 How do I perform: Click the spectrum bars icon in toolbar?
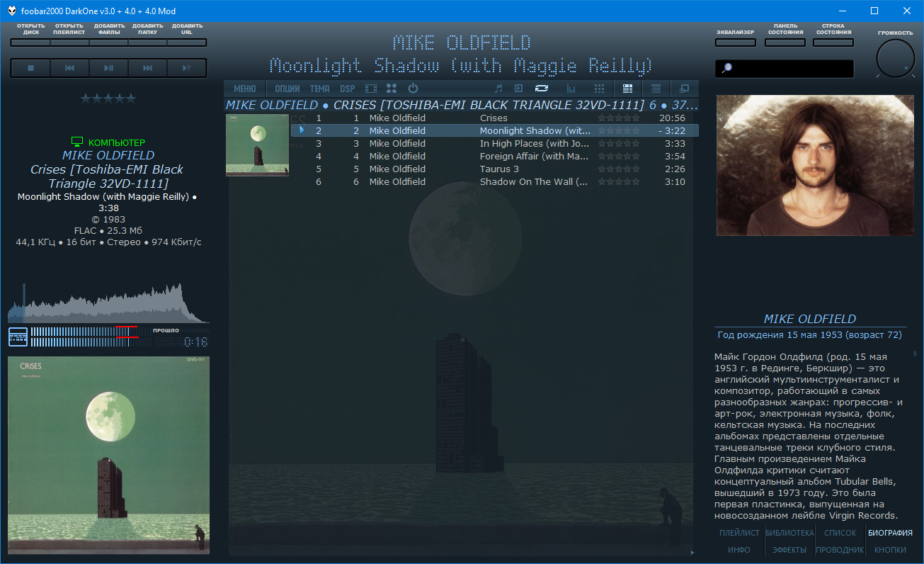pyautogui.click(x=571, y=89)
